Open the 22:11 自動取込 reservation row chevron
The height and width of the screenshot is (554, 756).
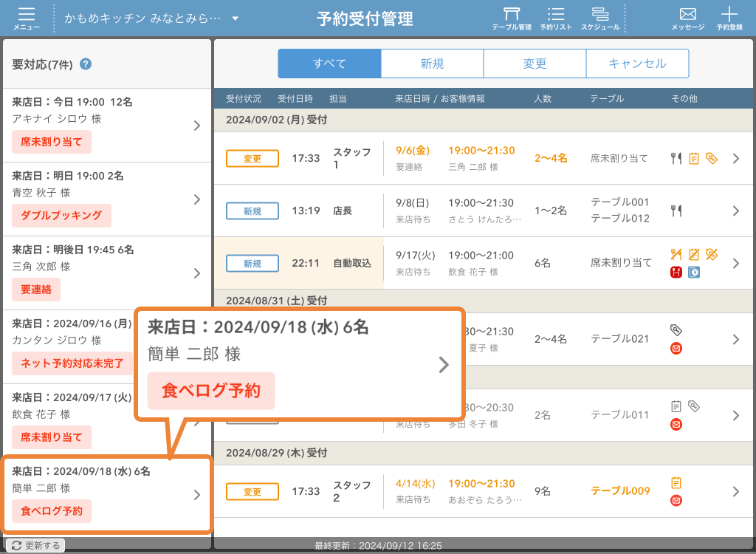[736, 264]
